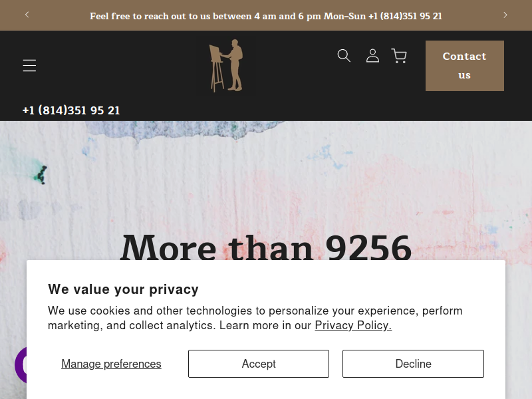Screen dimensions: 532x399
Task: Click the Contact us button
Action: [x=464, y=66]
